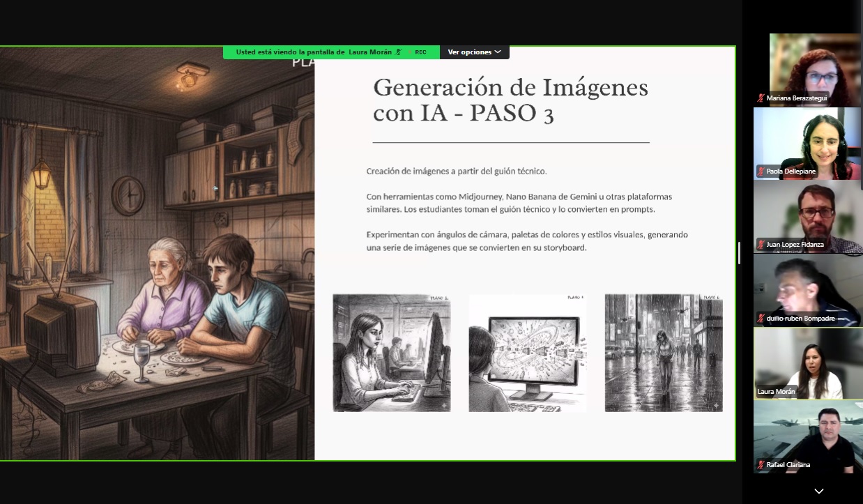The width and height of the screenshot is (863, 504).
Task: Click the rainy street sketch image
Action: click(663, 353)
